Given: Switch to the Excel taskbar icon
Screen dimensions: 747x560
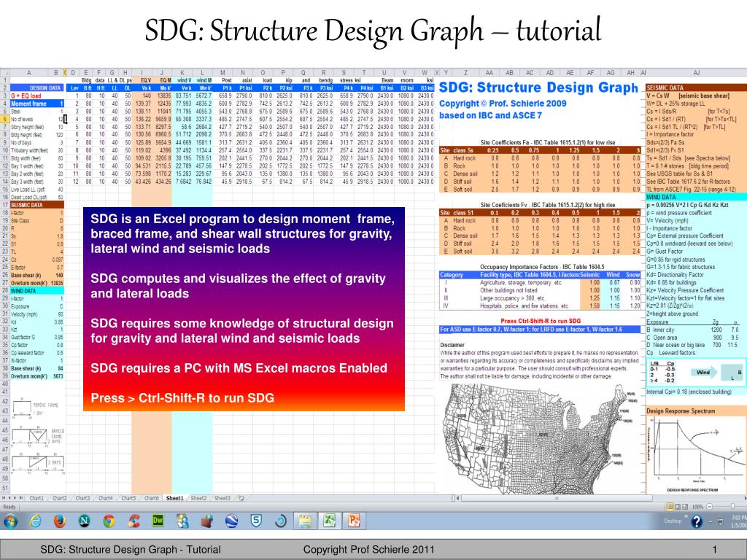Looking at the screenshot, I should [x=330, y=521].
